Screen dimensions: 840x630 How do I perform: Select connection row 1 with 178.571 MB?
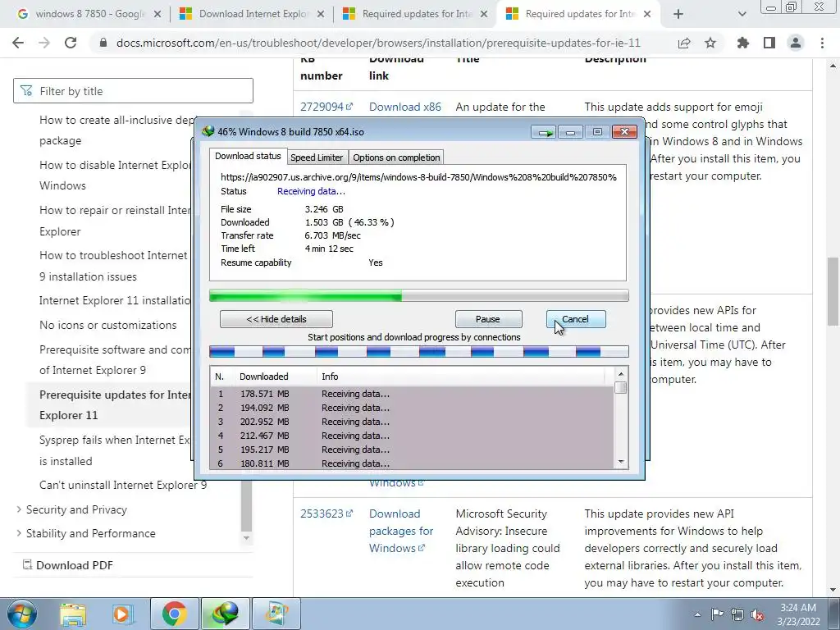412,394
